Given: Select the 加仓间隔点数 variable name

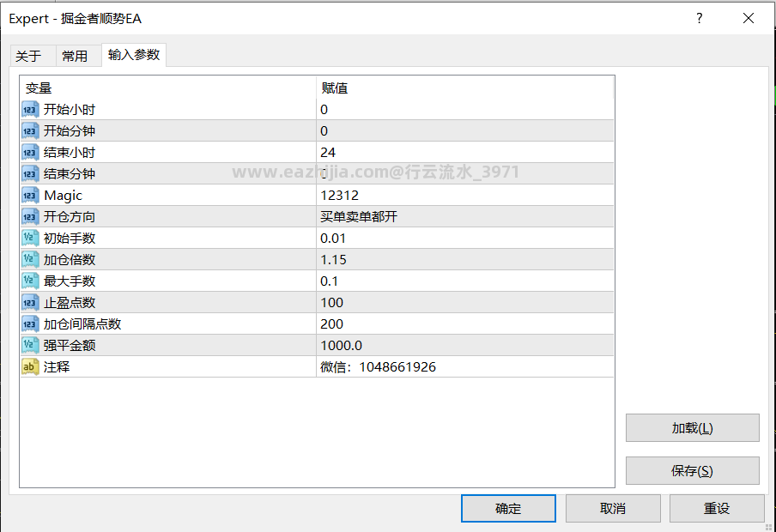Looking at the screenshot, I should tap(82, 323).
